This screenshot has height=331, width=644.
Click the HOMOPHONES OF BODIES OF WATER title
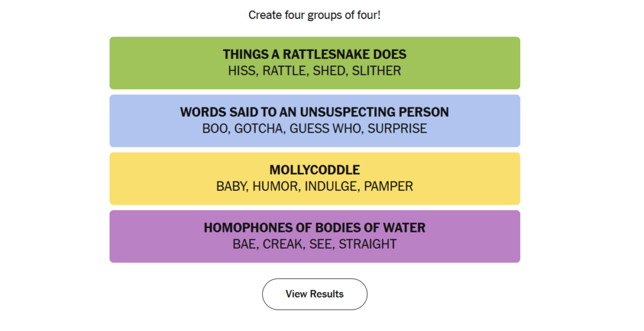(314, 228)
